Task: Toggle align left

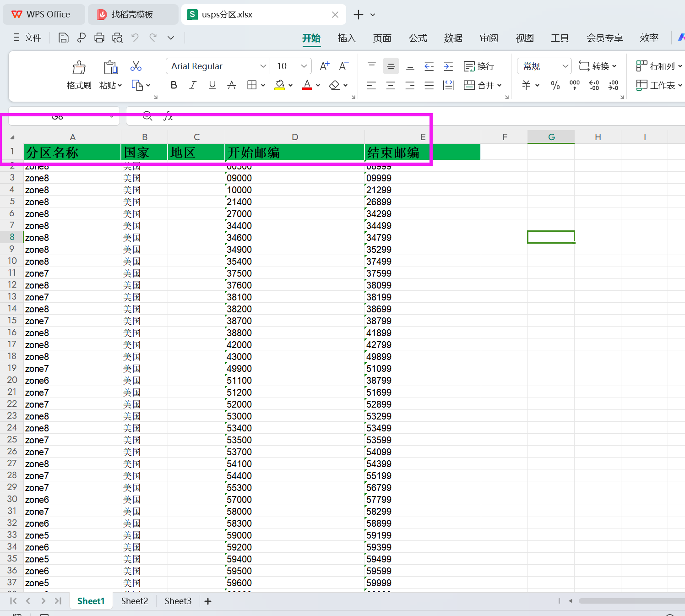Action: 371,85
